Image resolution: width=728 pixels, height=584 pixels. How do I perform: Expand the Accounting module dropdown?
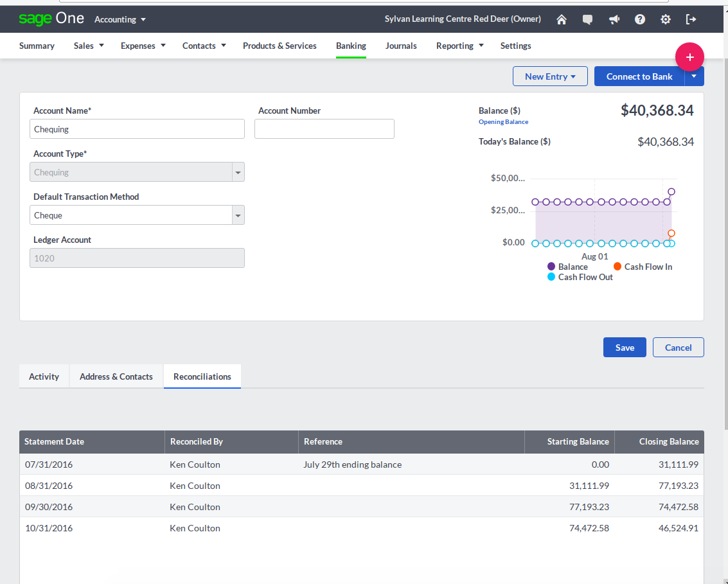(x=120, y=19)
